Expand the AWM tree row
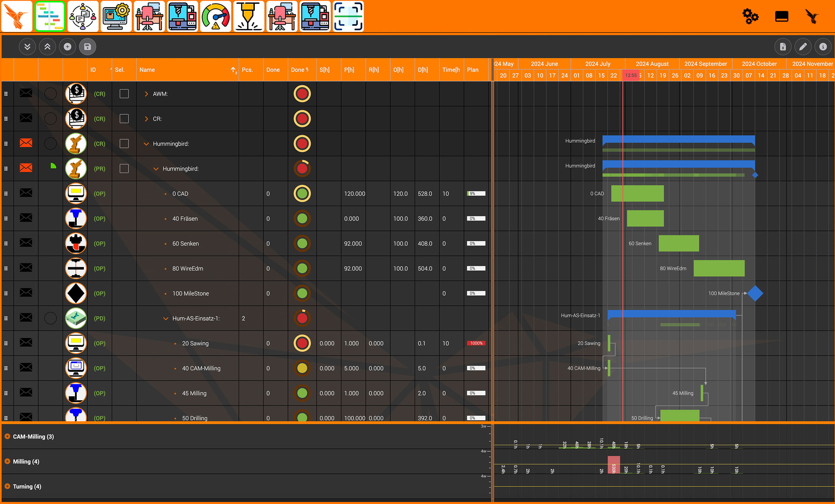Image resolution: width=835 pixels, height=504 pixels. coord(146,94)
